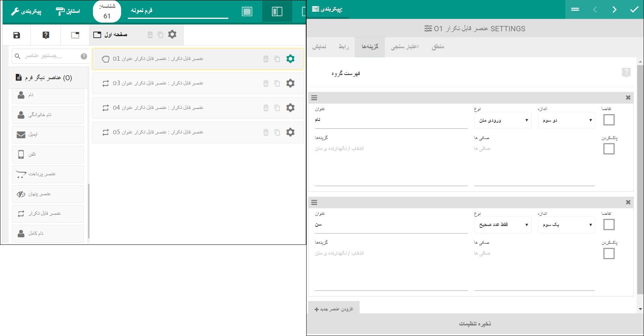Delete repeatable element row 01

point(266,59)
